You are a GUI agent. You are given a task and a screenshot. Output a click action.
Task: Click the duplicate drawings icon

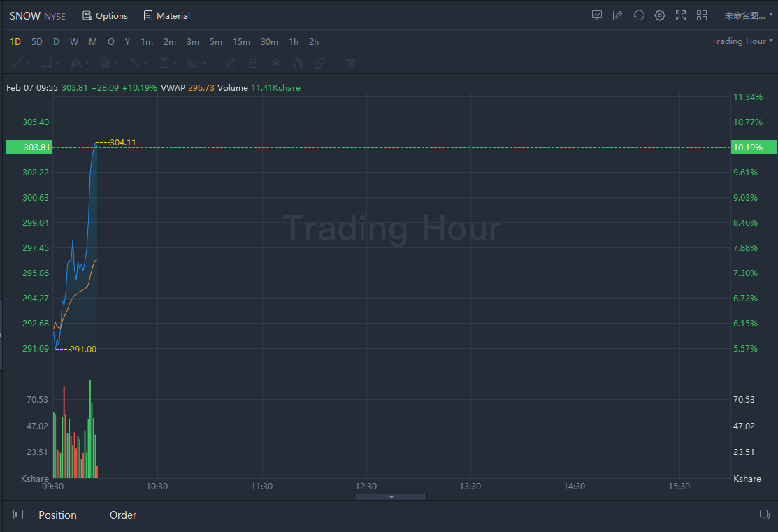click(x=320, y=63)
